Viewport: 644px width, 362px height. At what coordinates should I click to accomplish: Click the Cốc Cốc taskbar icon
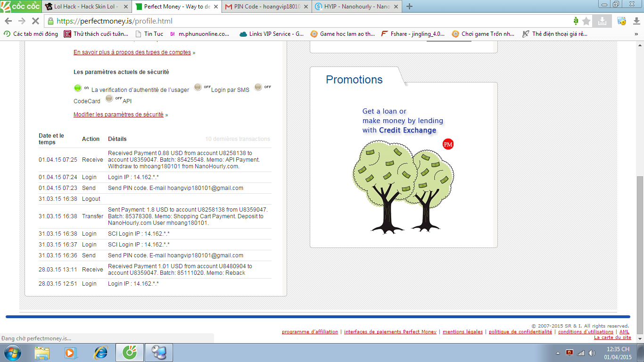coord(129,352)
